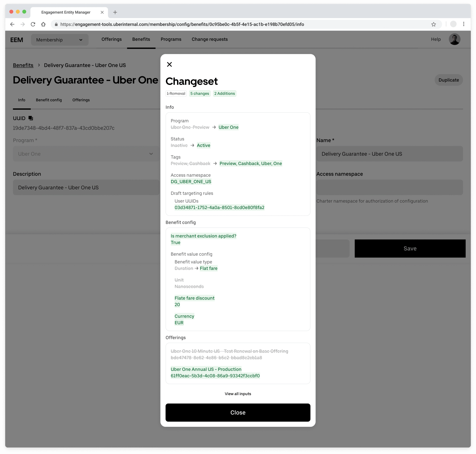This screenshot has width=476, height=454.
Task: Click the browser reload icon
Action: click(x=33, y=24)
